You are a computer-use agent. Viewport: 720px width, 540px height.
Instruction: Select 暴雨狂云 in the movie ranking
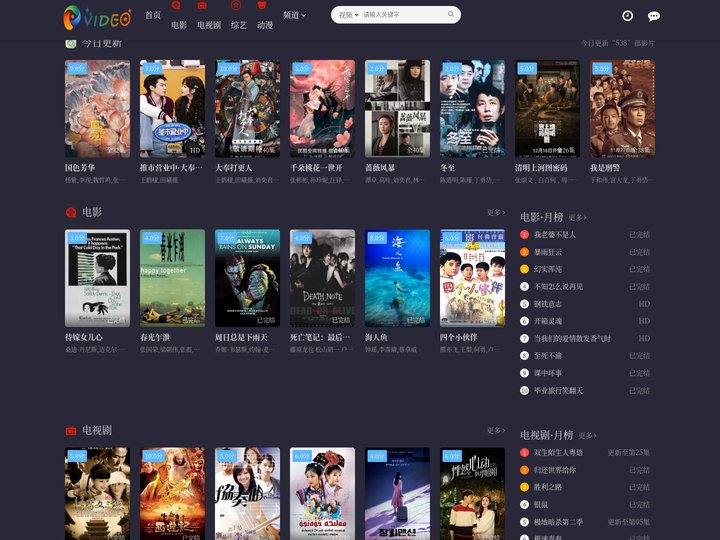(x=548, y=252)
